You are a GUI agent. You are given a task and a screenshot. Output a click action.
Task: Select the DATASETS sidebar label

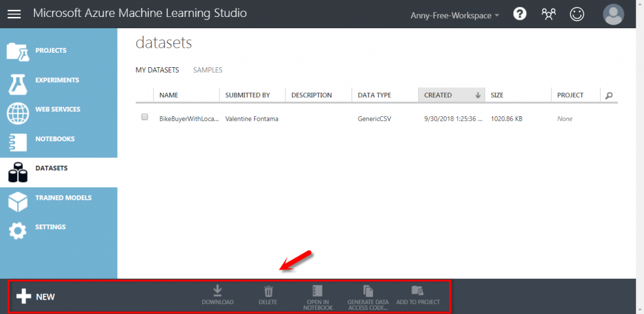coord(52,168)
